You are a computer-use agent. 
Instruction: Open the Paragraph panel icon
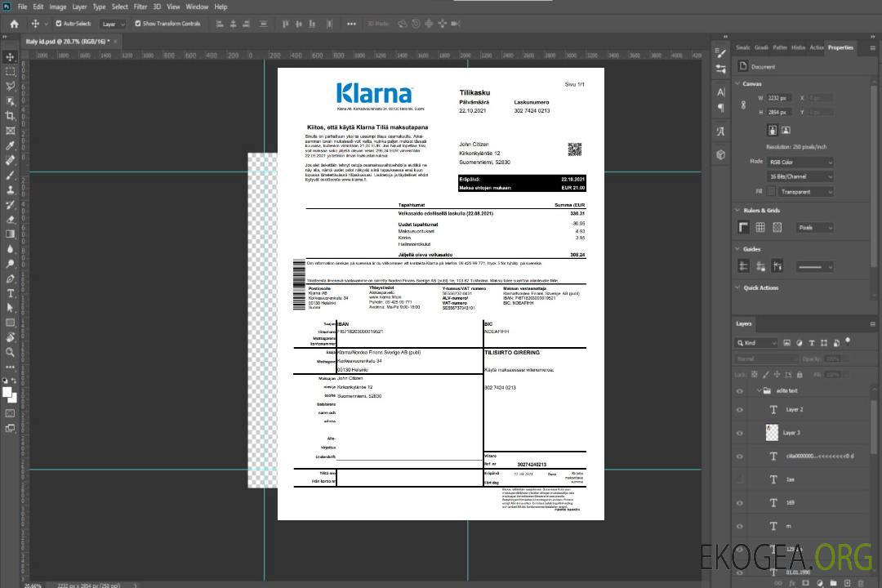(x=721, y=108)
